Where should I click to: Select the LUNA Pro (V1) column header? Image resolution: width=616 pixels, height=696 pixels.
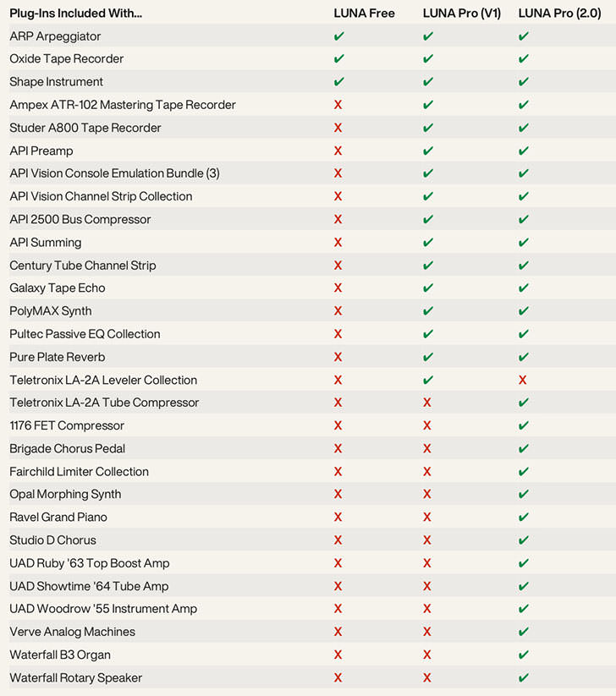tap(461, 14)
